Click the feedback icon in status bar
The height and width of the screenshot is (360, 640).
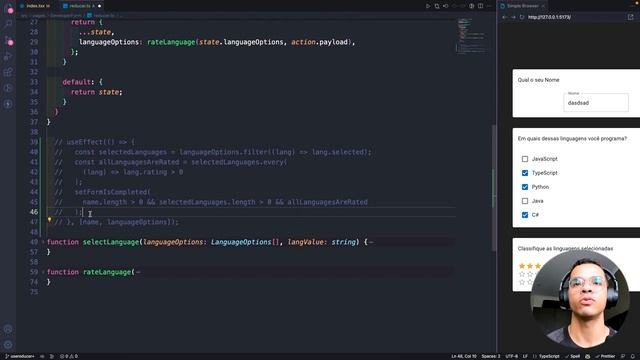click(623, 356)
